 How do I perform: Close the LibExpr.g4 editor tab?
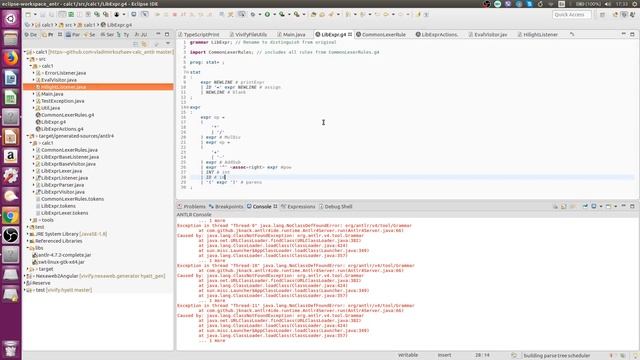pos(350,35)
